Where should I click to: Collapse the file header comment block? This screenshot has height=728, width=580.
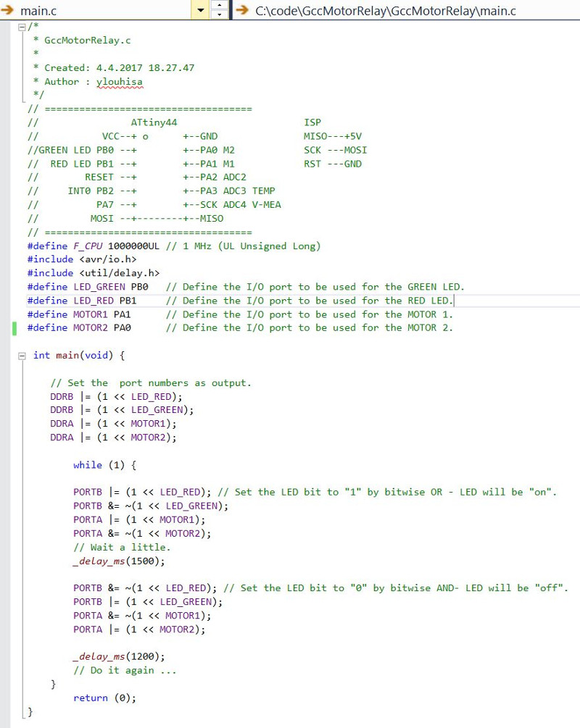click(23, 26)
